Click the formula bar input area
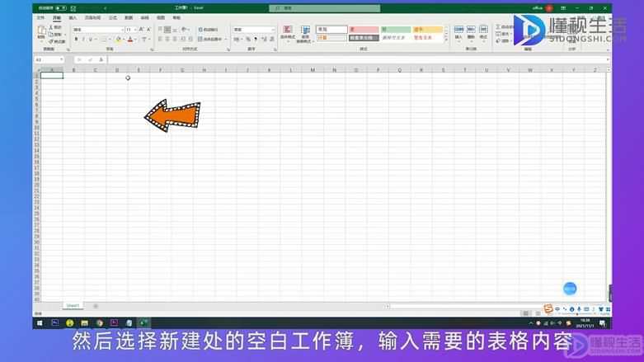This screenshot has height=362, width=644. coord(357,59)
